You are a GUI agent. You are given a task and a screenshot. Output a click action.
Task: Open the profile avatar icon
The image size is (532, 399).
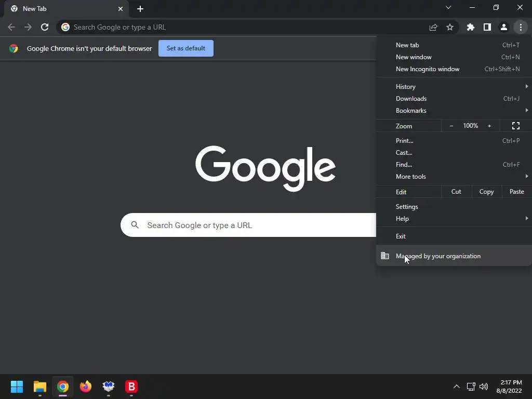tap(504, 27)
